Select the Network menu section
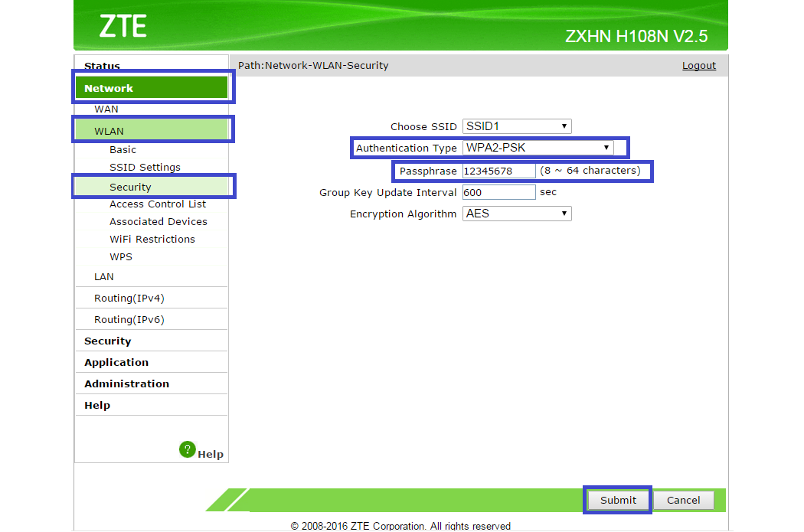Viewport: 804px width, 532px height. [152, 87]
